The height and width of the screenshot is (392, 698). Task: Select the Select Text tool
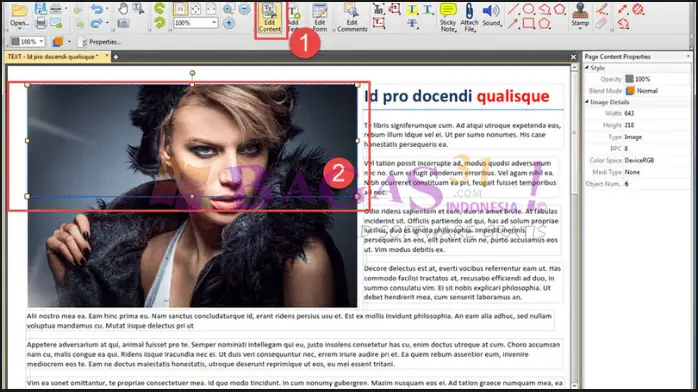pyautogui.click(x=138, y=8)
